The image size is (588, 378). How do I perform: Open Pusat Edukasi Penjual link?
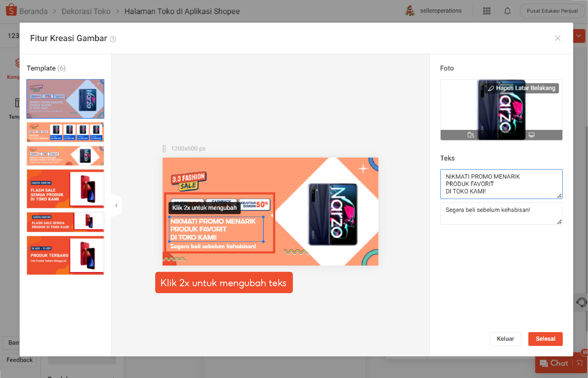[552, 11]
